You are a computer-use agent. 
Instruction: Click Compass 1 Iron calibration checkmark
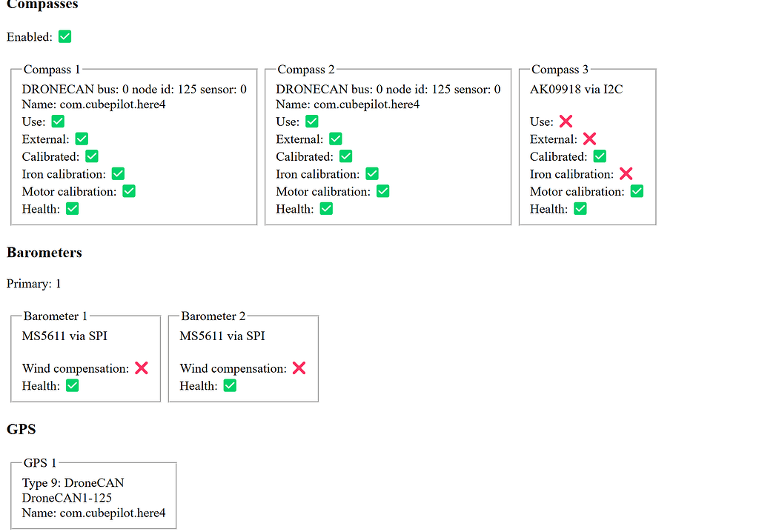point(118,174)
